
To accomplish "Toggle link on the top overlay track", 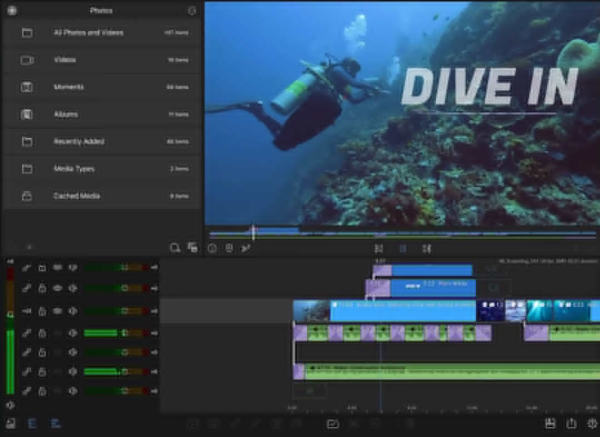I will [x=26, y=268].
